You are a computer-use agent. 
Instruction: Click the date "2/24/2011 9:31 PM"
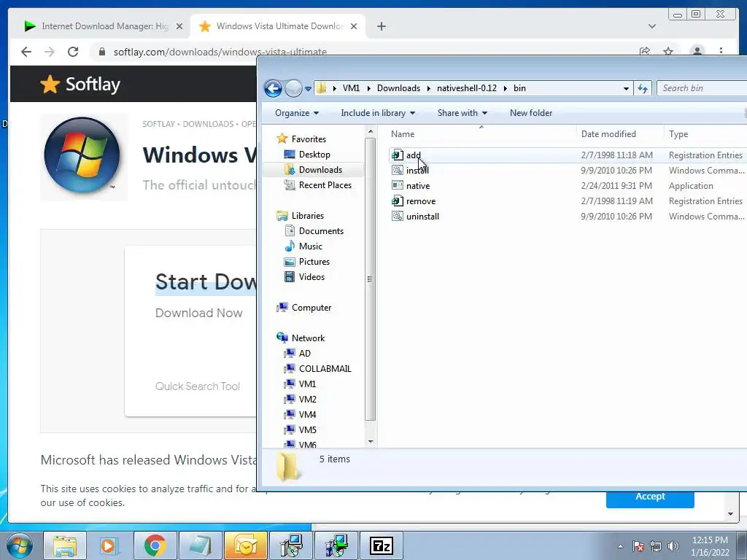(616, 186)
